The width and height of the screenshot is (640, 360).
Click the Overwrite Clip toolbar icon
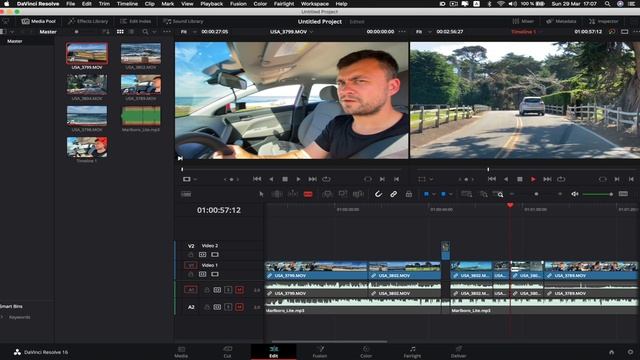tap(342, 194)
